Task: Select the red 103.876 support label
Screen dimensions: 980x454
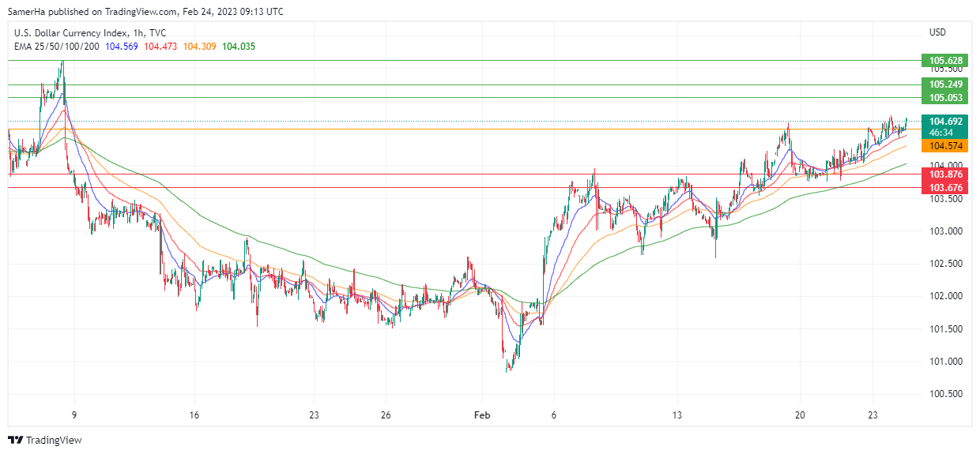Action: point(945,174)
